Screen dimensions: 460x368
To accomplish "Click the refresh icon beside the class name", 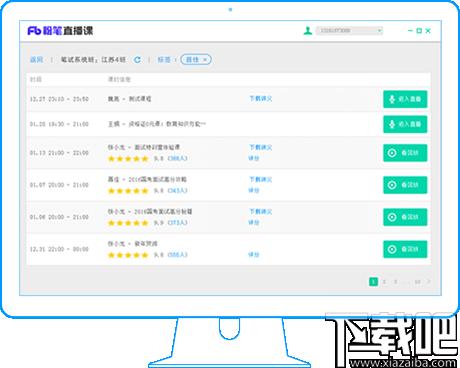I will pos(137,60).
